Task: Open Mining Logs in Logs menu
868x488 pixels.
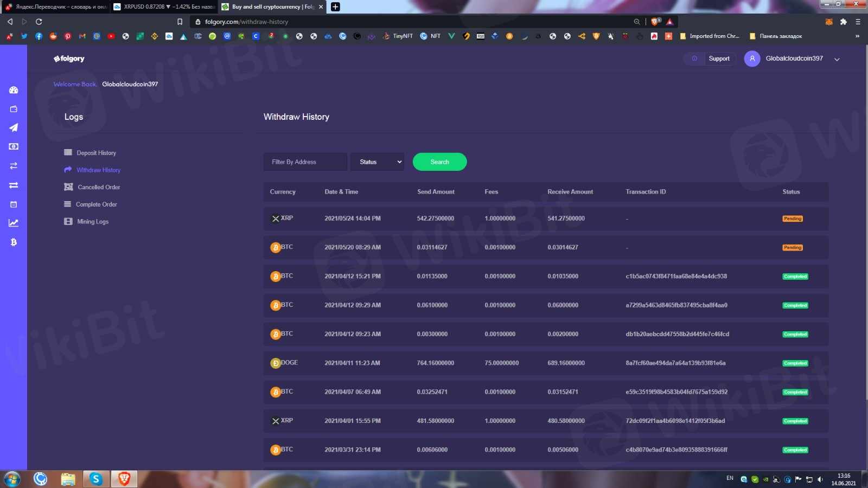Action: pos(93,222)
